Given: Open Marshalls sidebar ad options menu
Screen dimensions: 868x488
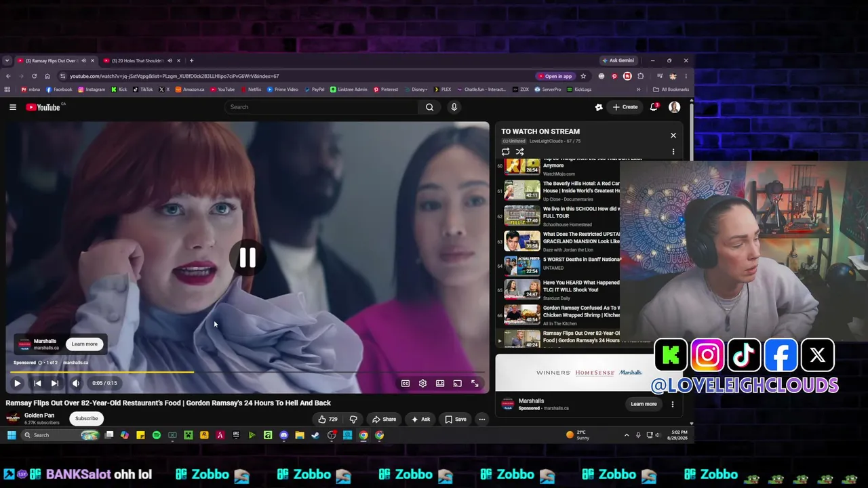Looking at the screenshot, I should click(x=673, y=405).
